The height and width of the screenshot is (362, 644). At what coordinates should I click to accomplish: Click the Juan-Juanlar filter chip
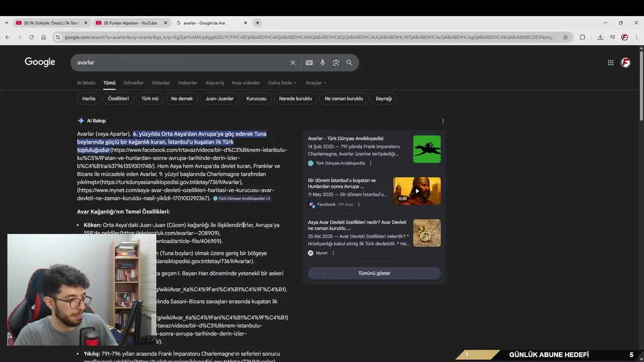(219, 99)
